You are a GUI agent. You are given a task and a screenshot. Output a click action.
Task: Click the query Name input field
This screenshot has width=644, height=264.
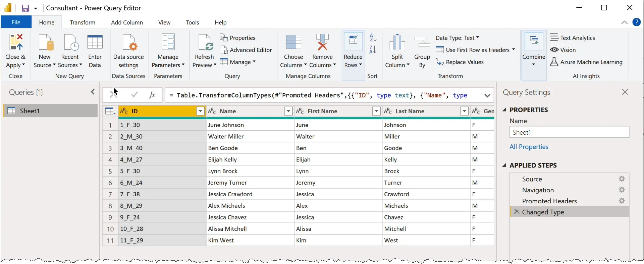[569, 132]
